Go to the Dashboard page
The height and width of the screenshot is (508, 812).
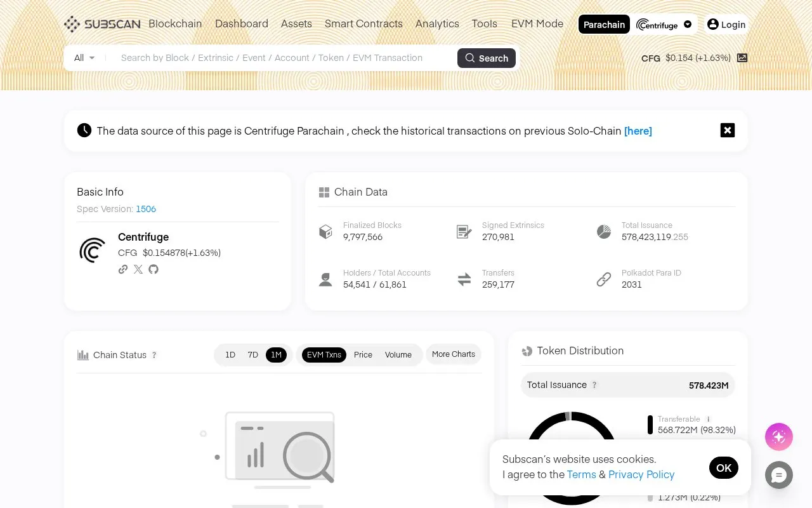pos(242,23)
